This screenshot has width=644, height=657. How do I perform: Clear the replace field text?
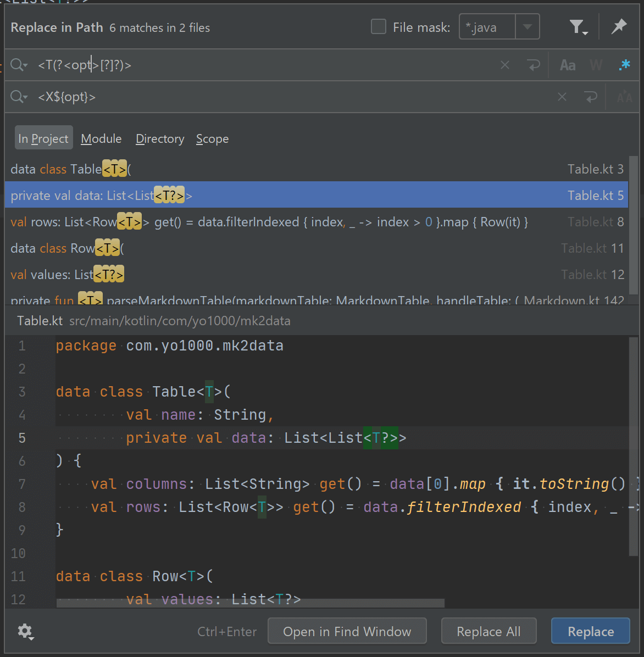(562, 97)
